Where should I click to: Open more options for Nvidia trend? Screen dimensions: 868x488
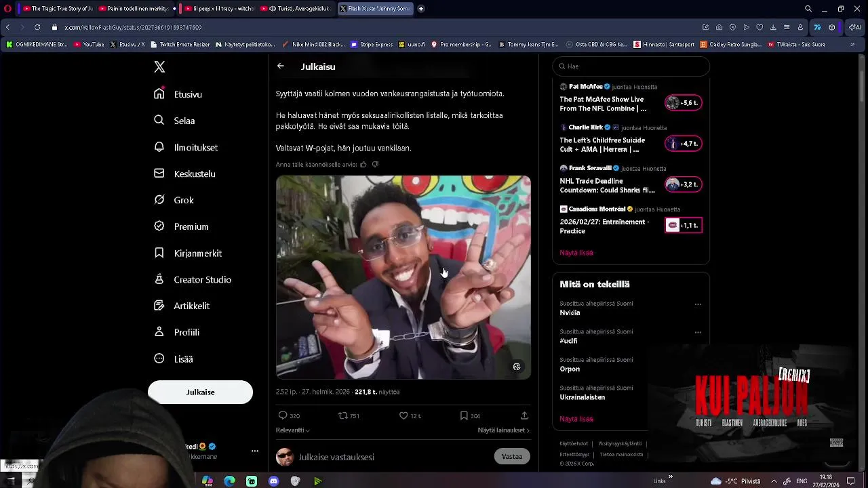point(698,304)
